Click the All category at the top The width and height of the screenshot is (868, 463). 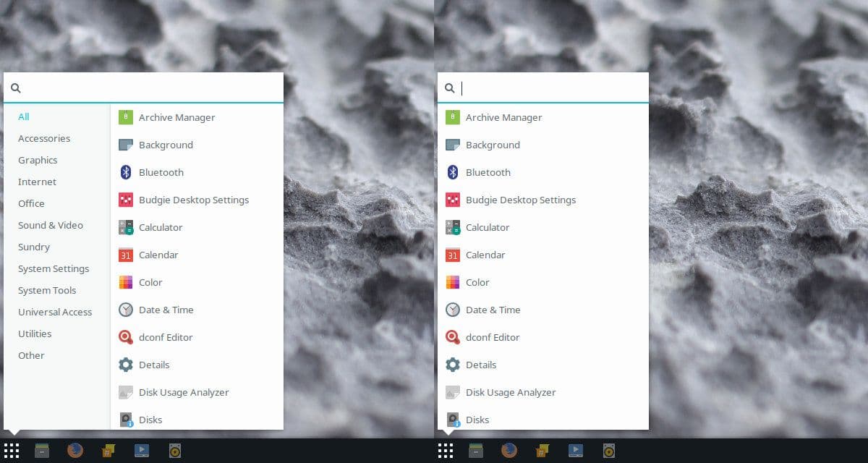tap(24, 116)
